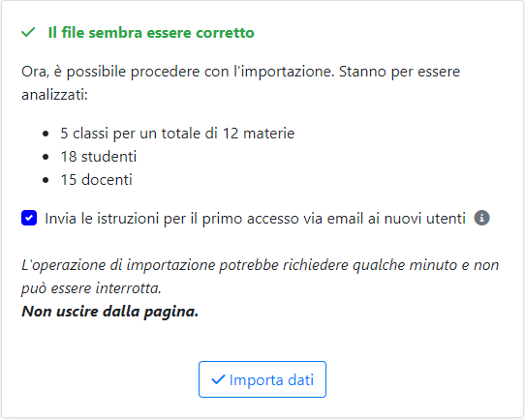Screen dimensions: 525x420
Task: Click the bullet before 5 classi
Action: pyautogui.click(x=46, y=134)
